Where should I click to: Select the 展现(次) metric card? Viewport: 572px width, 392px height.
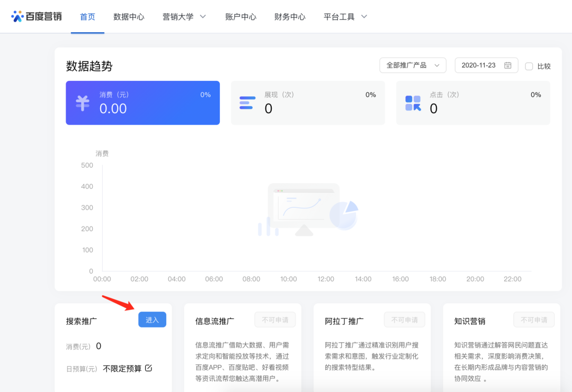[308, 103]
